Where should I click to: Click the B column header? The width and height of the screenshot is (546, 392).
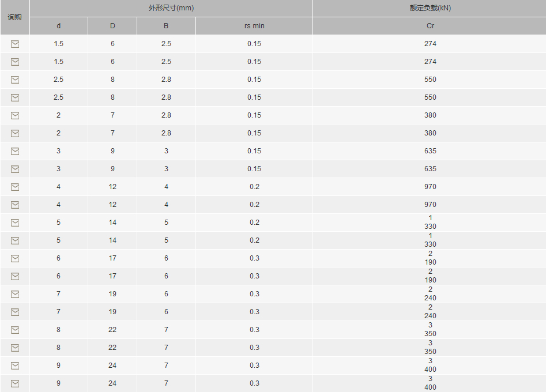click(166, 26)
